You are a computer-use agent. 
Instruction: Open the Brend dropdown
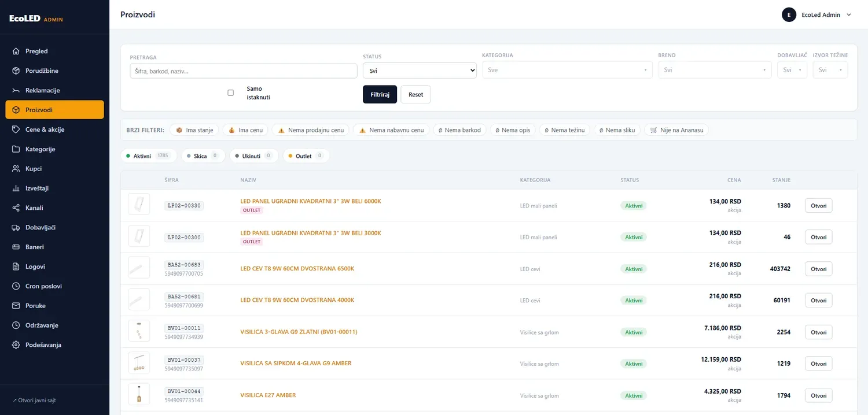coord(715,70)
